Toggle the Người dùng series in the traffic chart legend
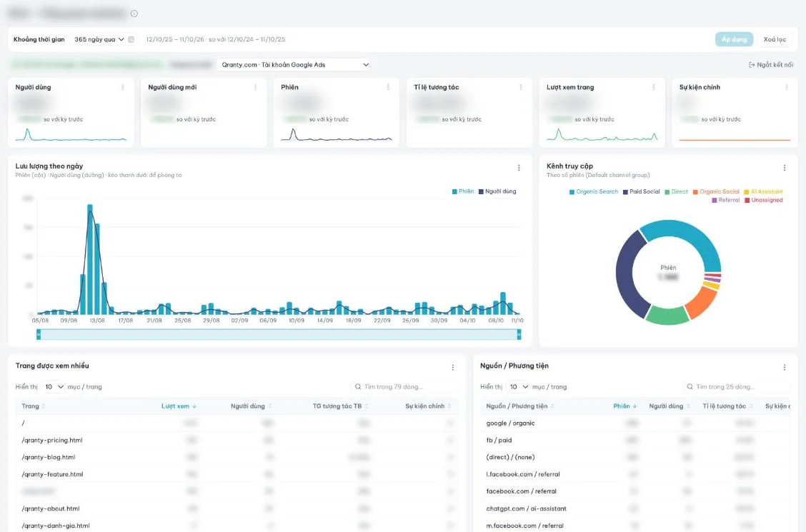806x532 pixels. click(497, 191)
